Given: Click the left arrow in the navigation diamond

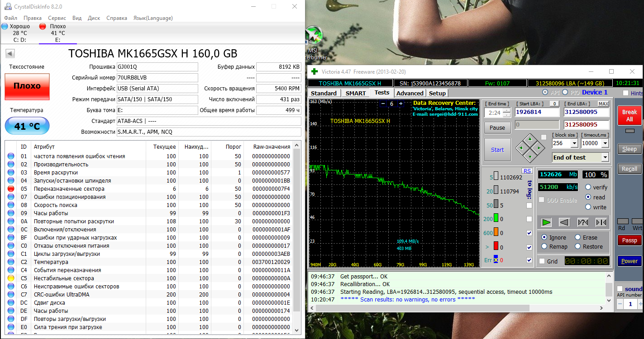Looking at the screenshot, I should (522, 147).
